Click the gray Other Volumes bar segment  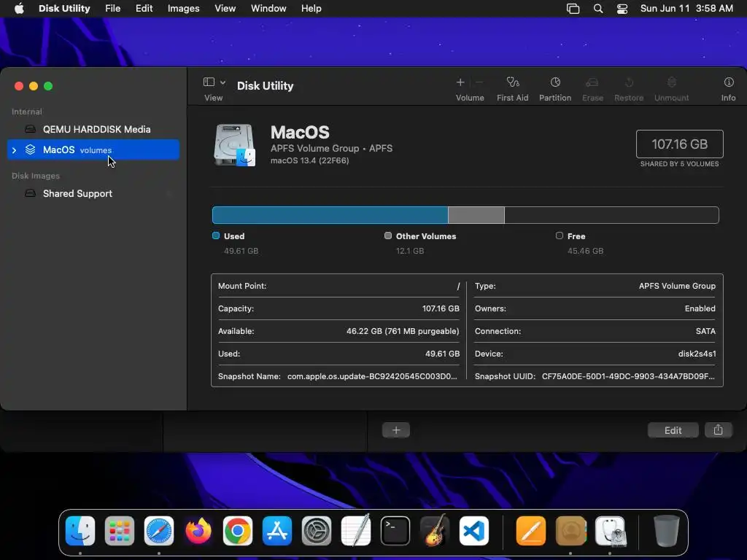476,215
